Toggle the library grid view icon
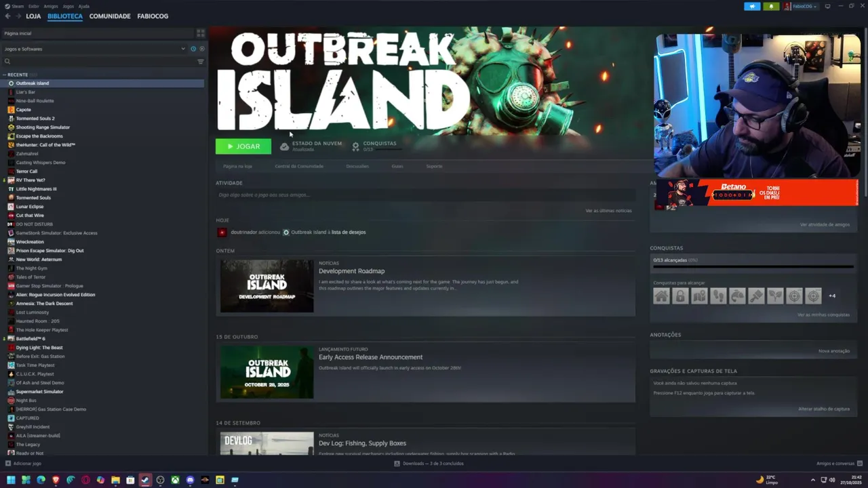 (200, 33)
